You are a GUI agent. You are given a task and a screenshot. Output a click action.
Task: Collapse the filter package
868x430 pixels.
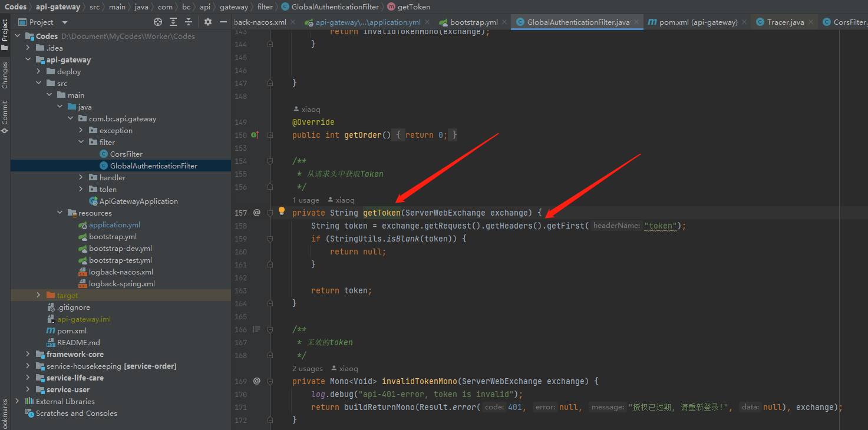click(81, 142)
